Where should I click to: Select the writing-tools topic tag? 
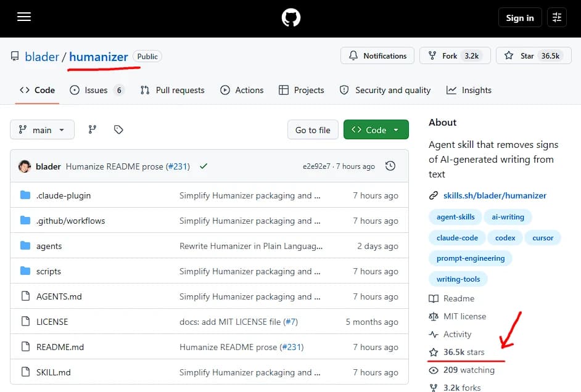[458, 279]
